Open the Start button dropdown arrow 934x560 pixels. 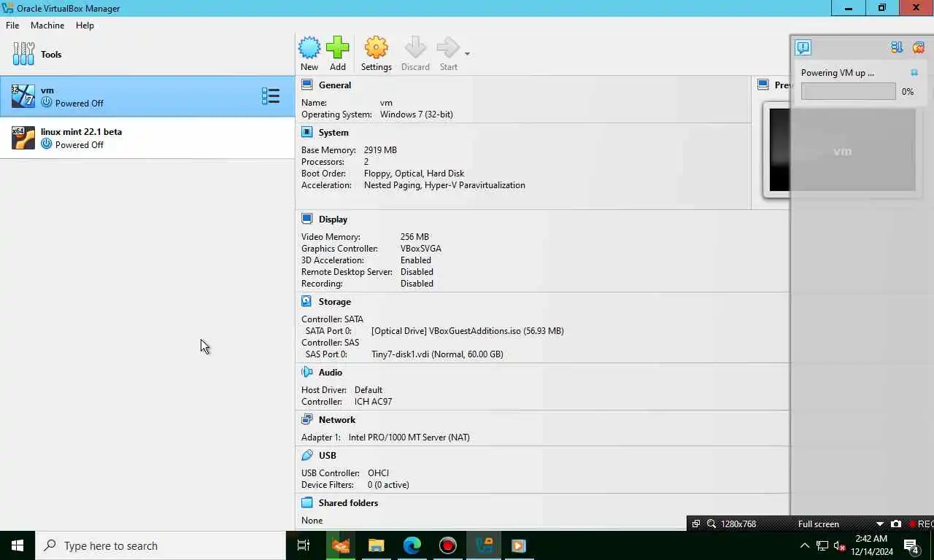(x=467, y=54)
